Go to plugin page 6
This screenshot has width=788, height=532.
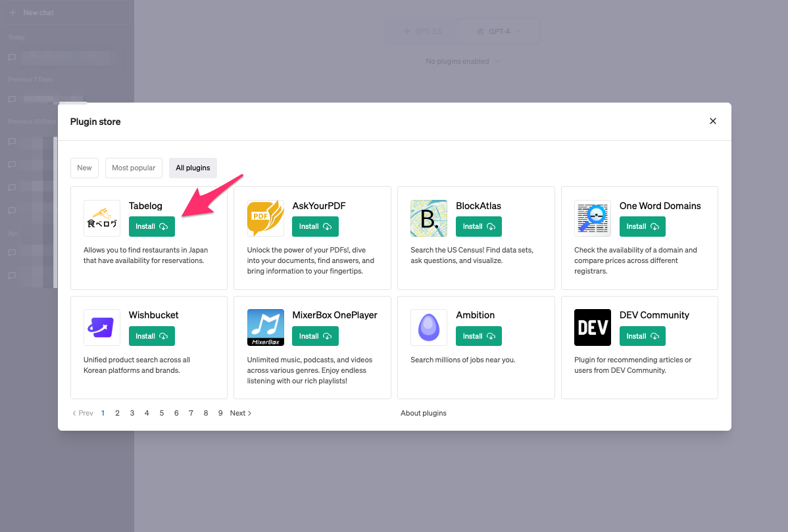176,413
